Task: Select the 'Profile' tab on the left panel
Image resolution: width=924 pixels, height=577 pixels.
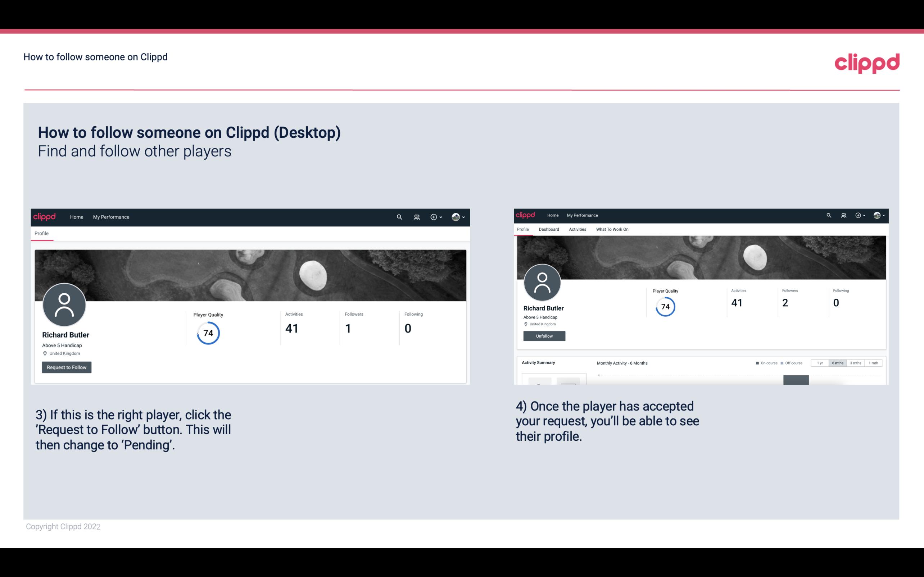Action: [41, 233]
